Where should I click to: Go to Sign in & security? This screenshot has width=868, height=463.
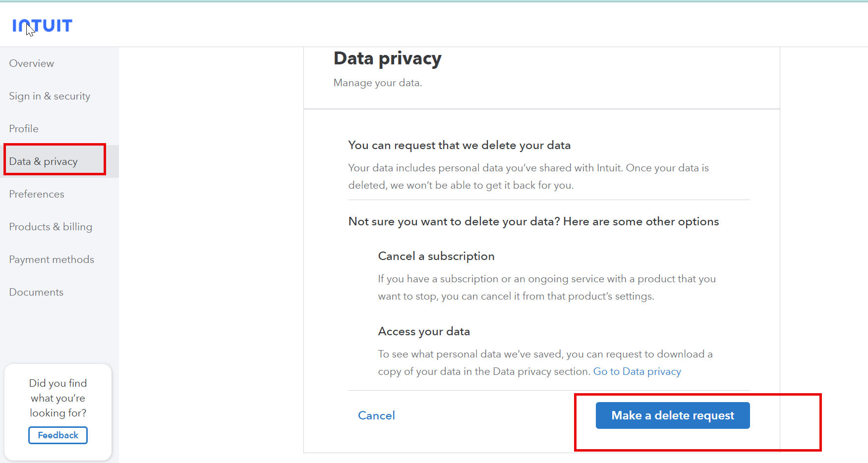coord(50,96)
